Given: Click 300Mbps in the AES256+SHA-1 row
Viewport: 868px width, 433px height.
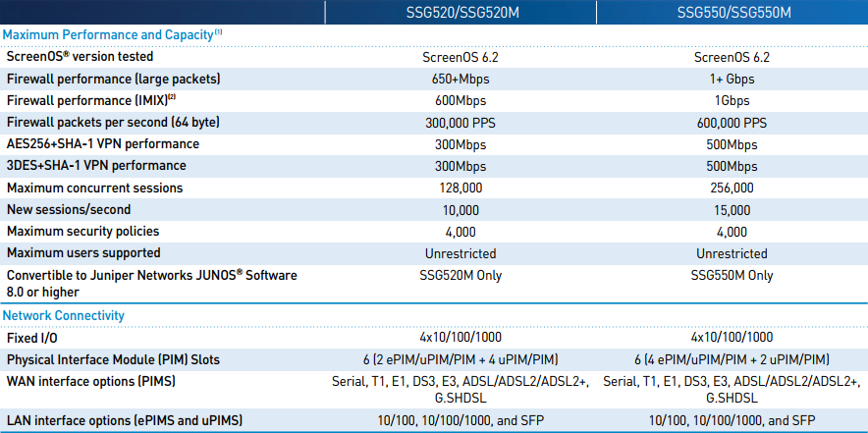Looking at the screenshot, I should point(460,145).
